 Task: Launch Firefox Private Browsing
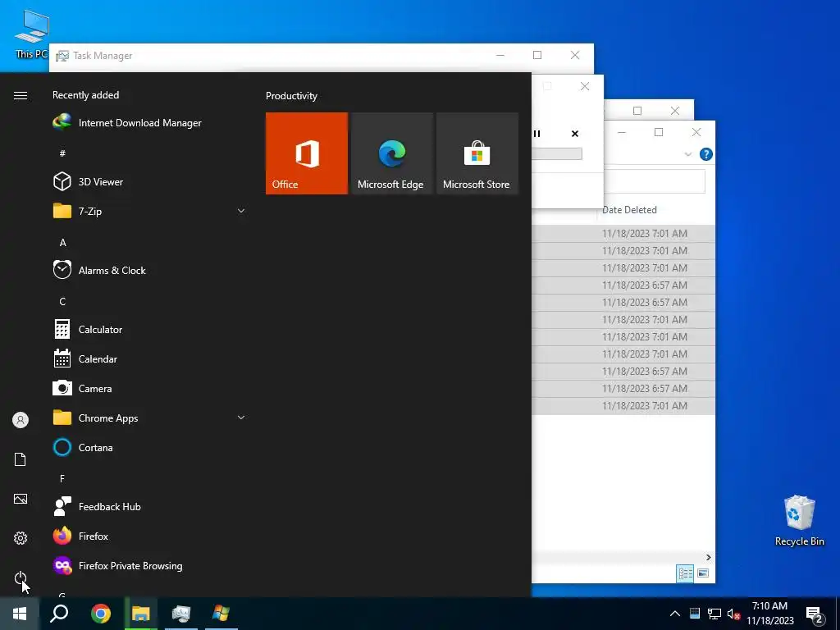click(118, 566)
